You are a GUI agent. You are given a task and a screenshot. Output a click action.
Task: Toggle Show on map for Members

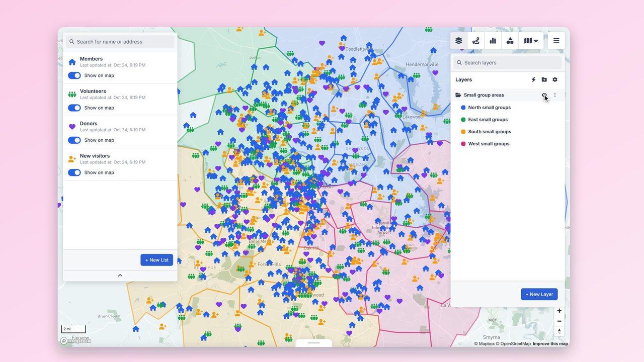click(x=74, y=75)
